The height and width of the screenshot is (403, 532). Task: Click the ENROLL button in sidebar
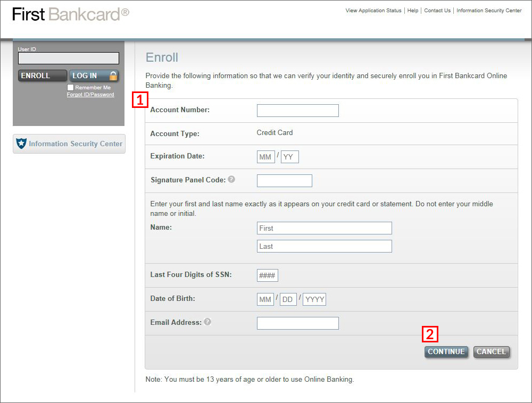point(43,75)
